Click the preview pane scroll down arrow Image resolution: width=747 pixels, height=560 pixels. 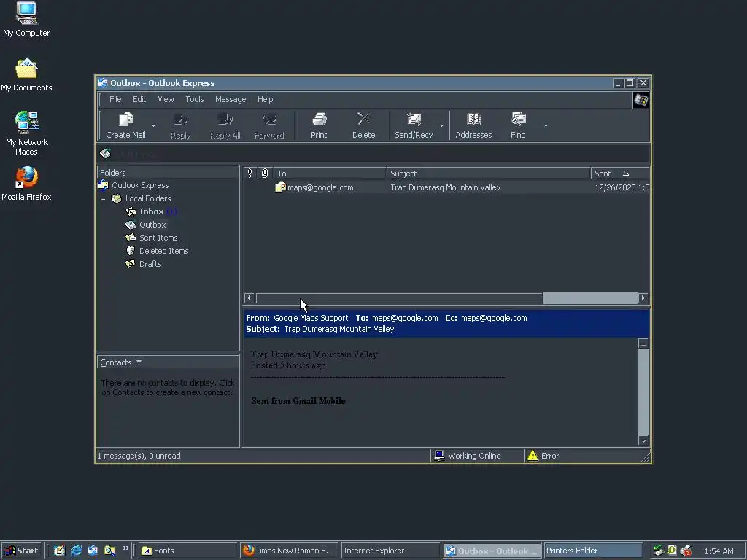click(643, 440)
